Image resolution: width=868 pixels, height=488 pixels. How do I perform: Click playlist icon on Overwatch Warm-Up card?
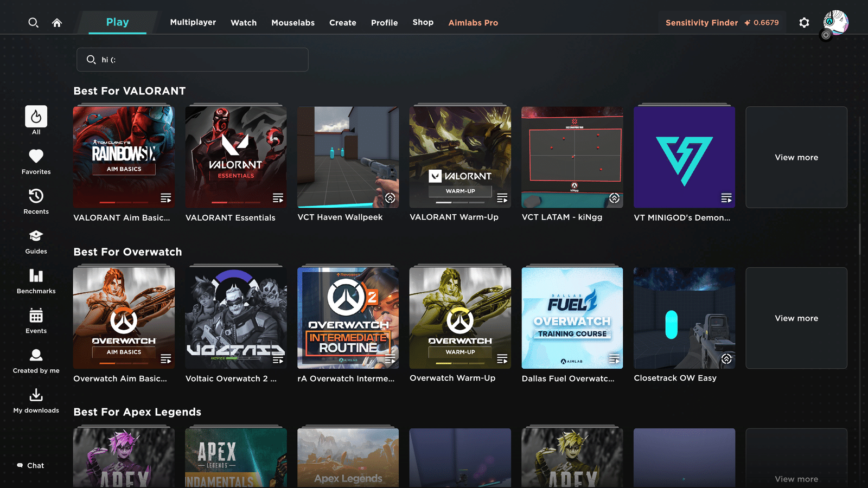502,359
